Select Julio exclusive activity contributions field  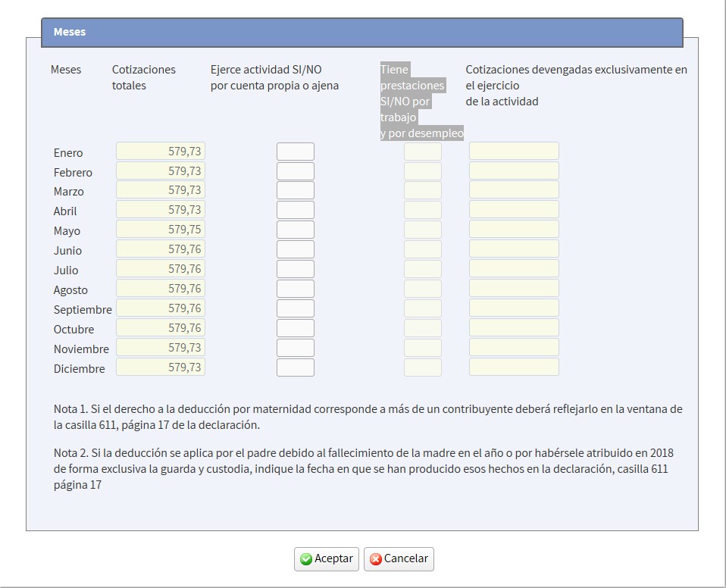tap(514, 269)
